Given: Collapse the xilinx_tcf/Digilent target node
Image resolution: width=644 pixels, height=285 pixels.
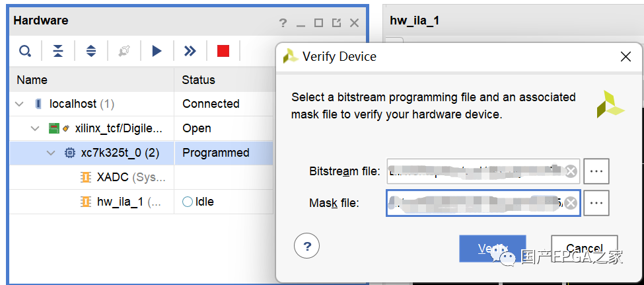Looking at the screenshot, I should pos(35,128).
